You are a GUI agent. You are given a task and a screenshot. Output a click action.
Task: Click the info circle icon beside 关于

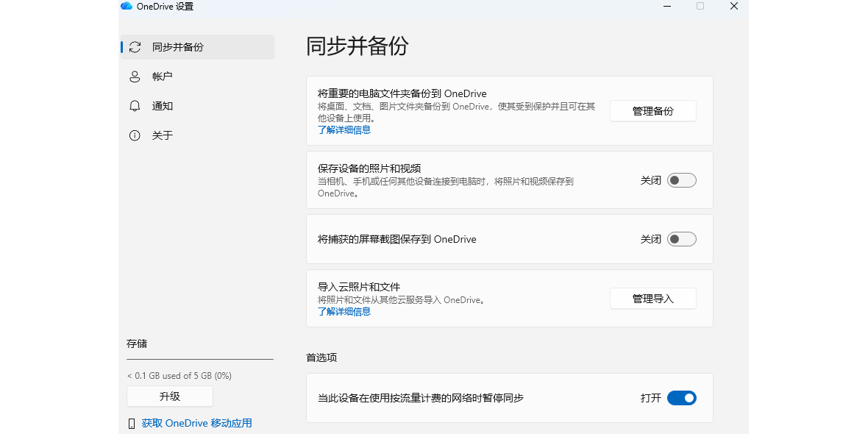point(135,135)
